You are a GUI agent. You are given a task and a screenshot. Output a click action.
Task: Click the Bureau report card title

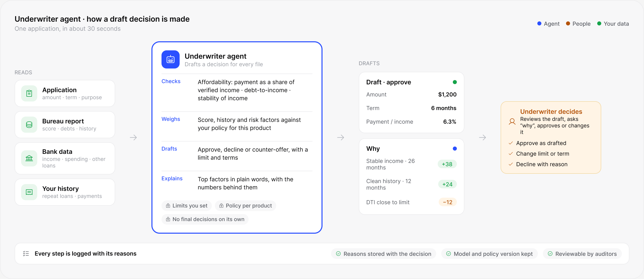pos(63,121)
